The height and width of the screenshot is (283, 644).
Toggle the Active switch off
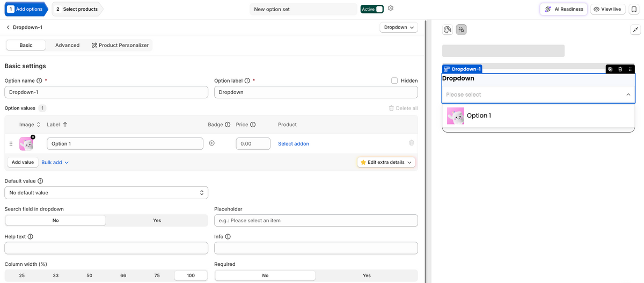[379, 9]
